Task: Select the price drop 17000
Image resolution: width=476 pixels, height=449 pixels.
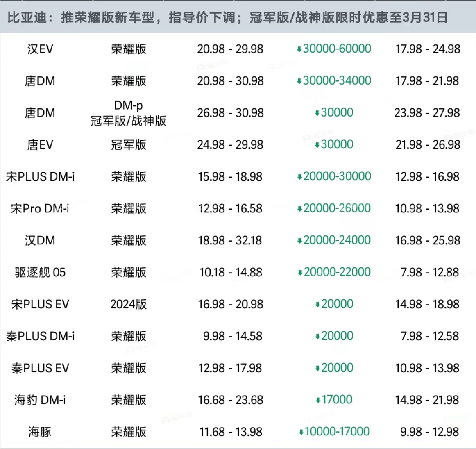Action: (334, 400)
